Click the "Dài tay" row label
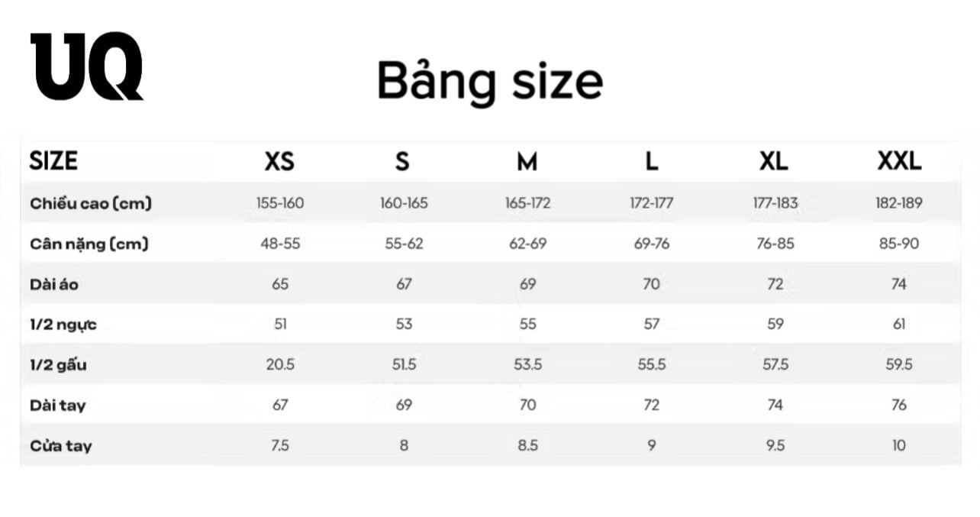The width and height of the screenshot is (980, 517). coord(58,406)
